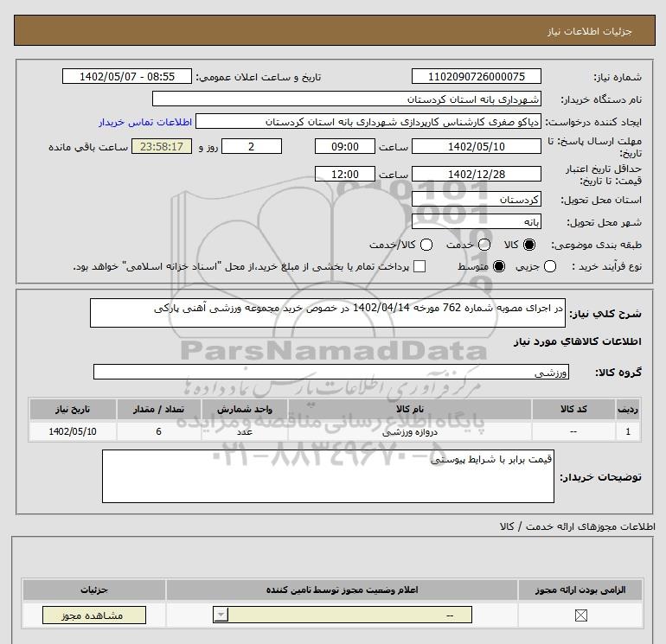Click the جزئیات column header in license table
Image resolution: width=666 pixels, height=644 pixels.
coord(94,590)
